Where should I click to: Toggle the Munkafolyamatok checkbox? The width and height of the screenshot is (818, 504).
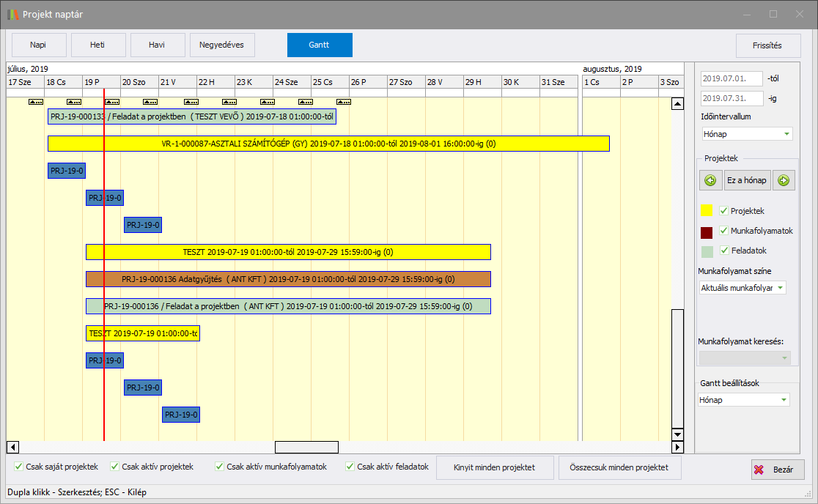pos(724,231)
